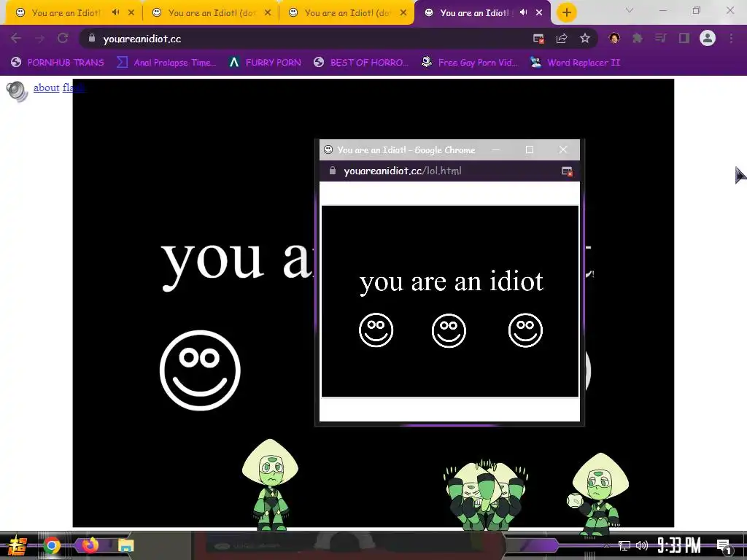Open the lock site info icon in the main address bar
This screenshot has height=560, width=747.
92,39
